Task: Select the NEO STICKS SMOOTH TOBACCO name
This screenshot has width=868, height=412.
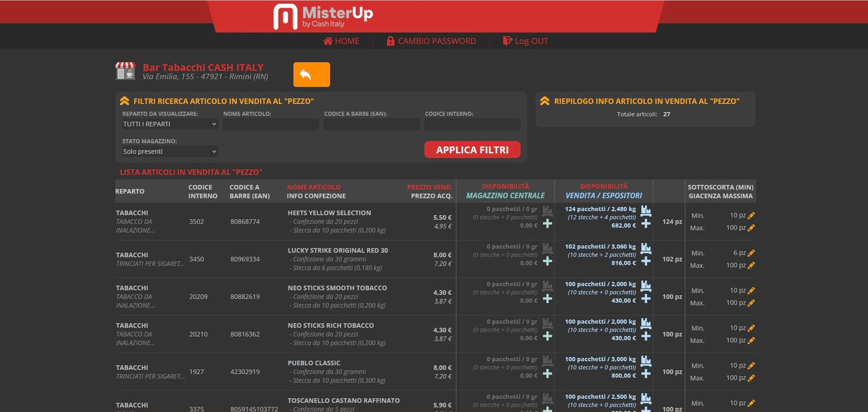Action: coord(337,288)
